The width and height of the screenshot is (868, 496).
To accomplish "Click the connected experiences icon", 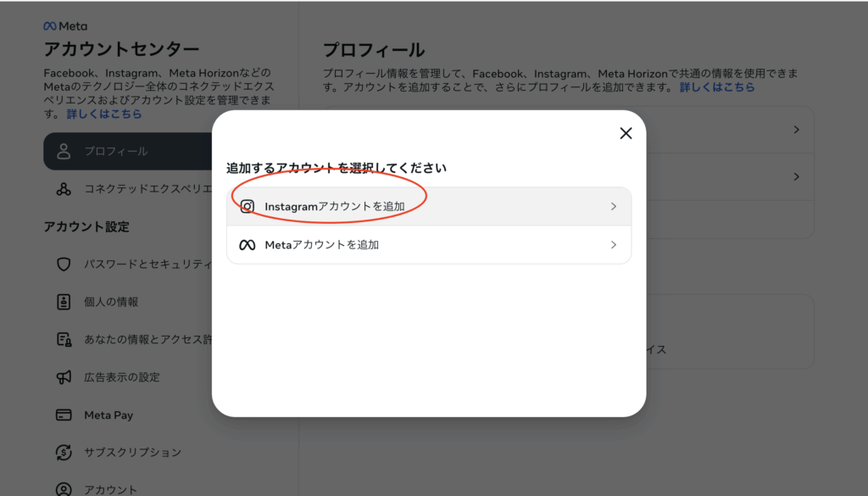I will pos(64,190).
